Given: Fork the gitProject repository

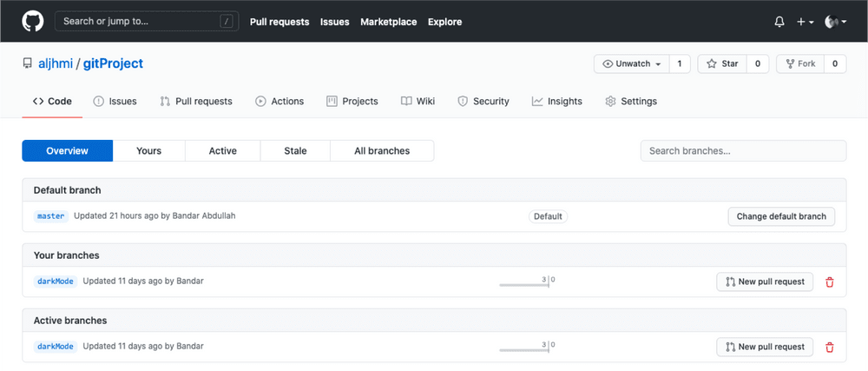Looking at the screenshot, I should coord(800,63).
